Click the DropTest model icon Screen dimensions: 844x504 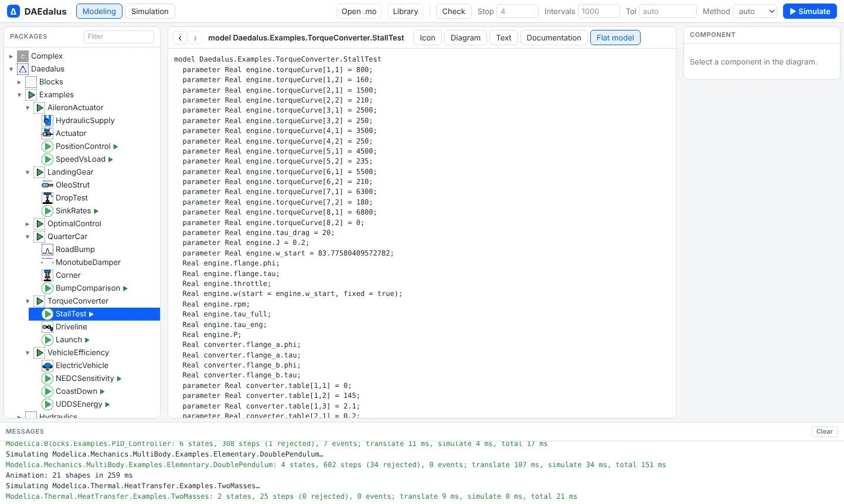click(x=47, y=198)
